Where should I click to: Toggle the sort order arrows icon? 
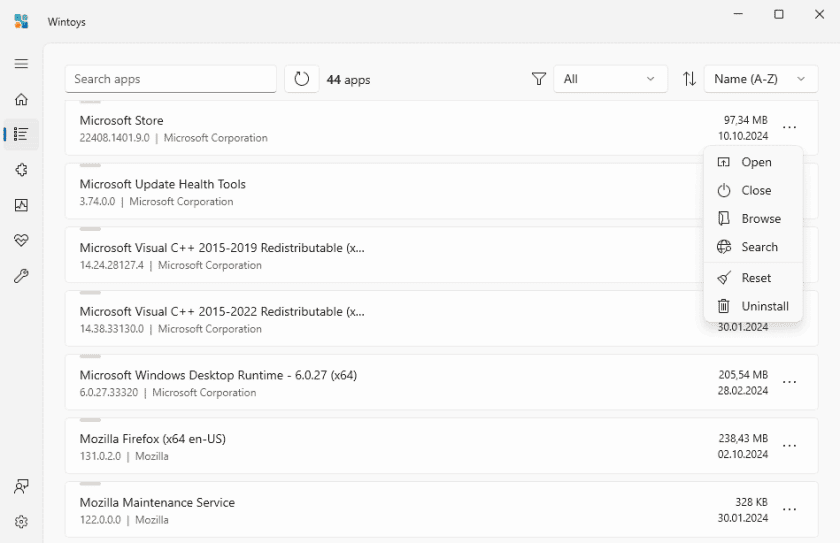pyautogui.click(x=689, y=79)
